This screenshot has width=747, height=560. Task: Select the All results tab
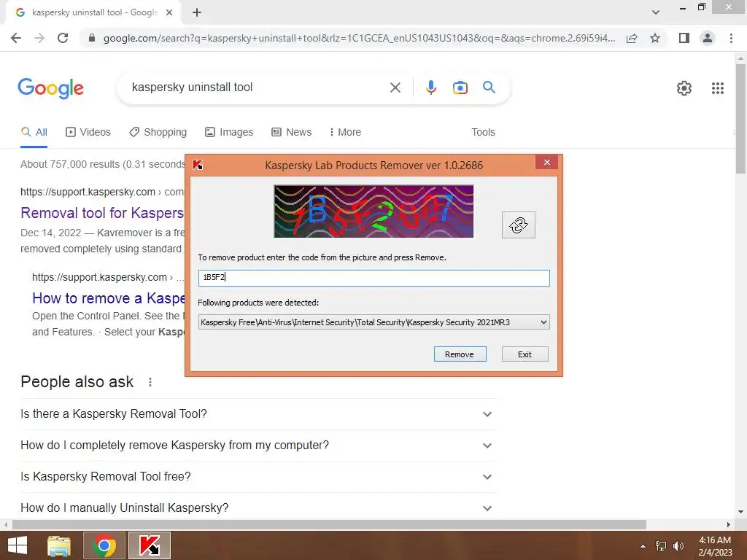[x=34, y=133]
